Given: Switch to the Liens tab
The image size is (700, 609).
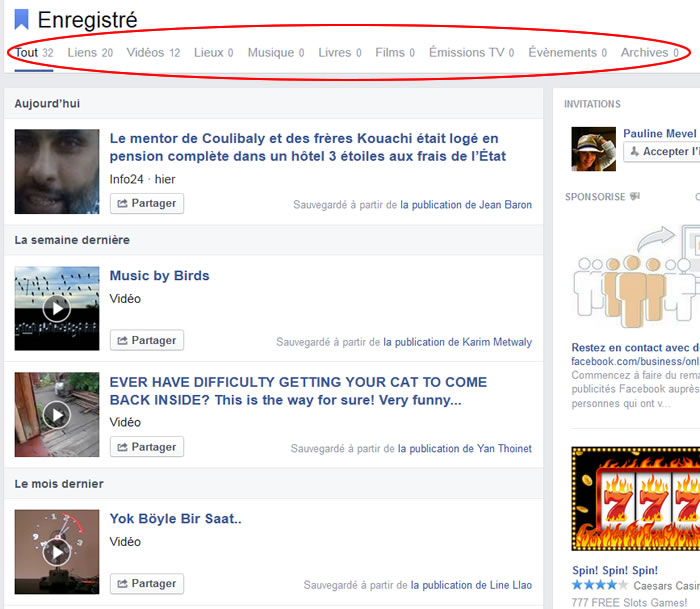Looking at the screenshot, I should pyautogui.click(x=89, y=53).
